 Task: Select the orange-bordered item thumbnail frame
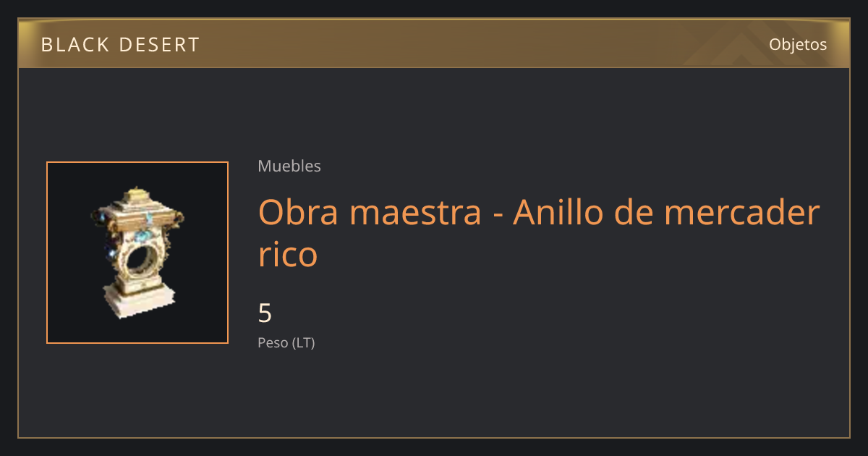pos(137,253)
